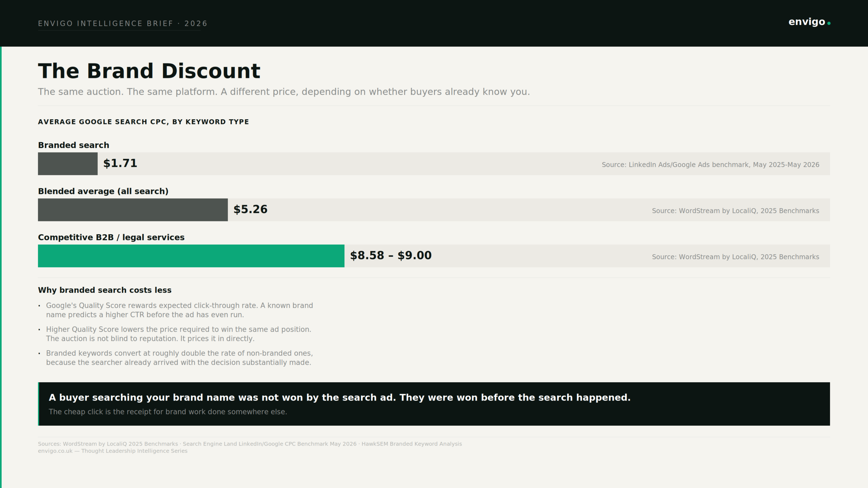Click the $8.58 – $9.00 value label

point(391,256)
